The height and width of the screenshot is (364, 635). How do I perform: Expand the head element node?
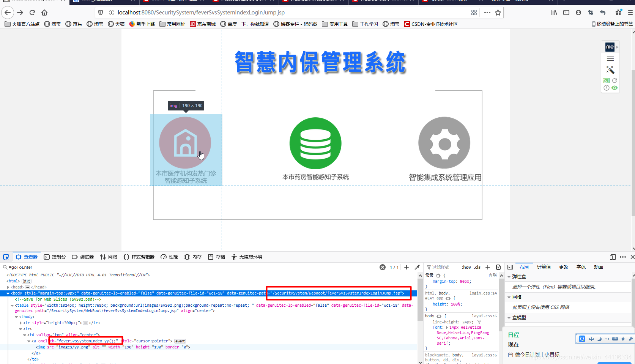pos(8,287)
